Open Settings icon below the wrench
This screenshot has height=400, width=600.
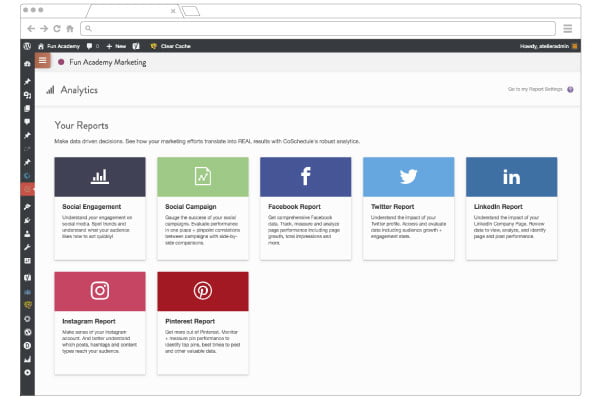tap(27, 261)
